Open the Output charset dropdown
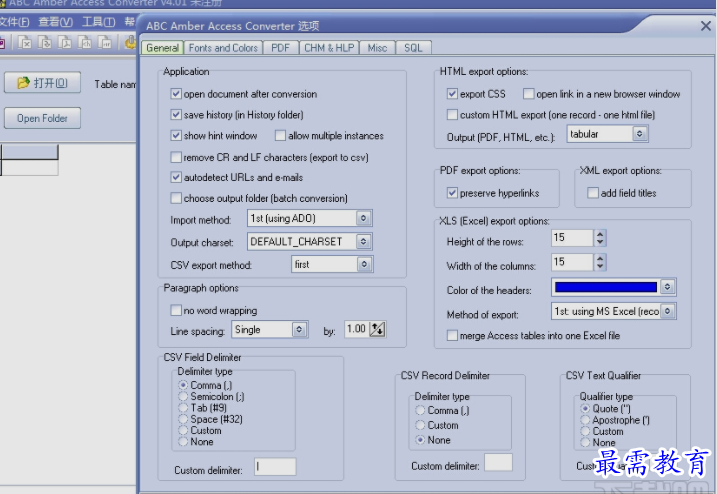The image size is (717, 494). point(364,241)
